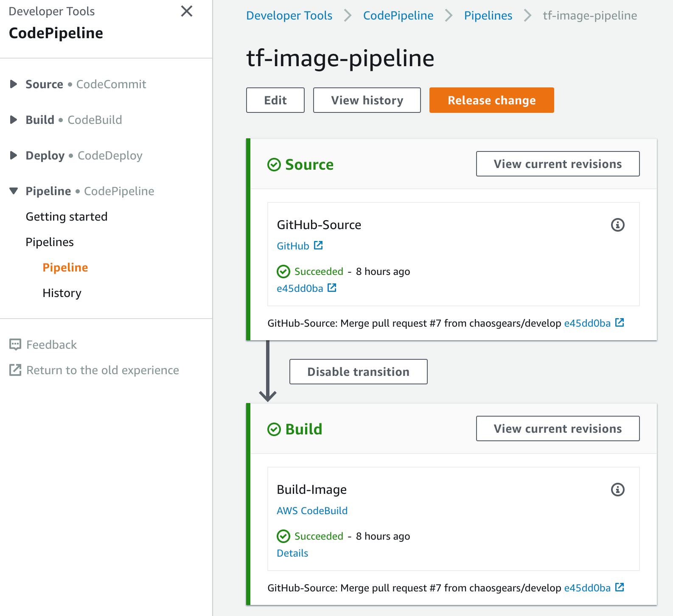Click external link icon beside Source commit e45dd0ba
Image resolution: width=673 pixels, height=616 pixels.
tap(332, 288)
